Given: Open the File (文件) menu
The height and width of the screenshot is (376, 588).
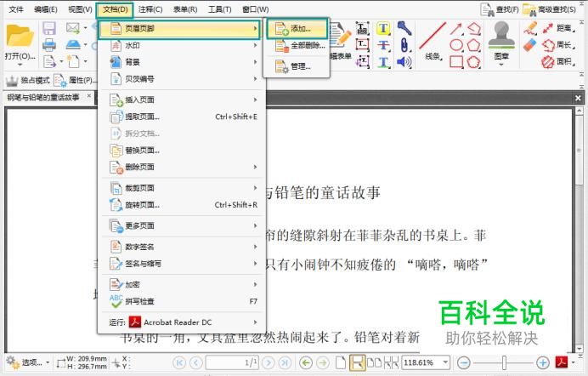Looking at the screenshot, I should 16,9.
